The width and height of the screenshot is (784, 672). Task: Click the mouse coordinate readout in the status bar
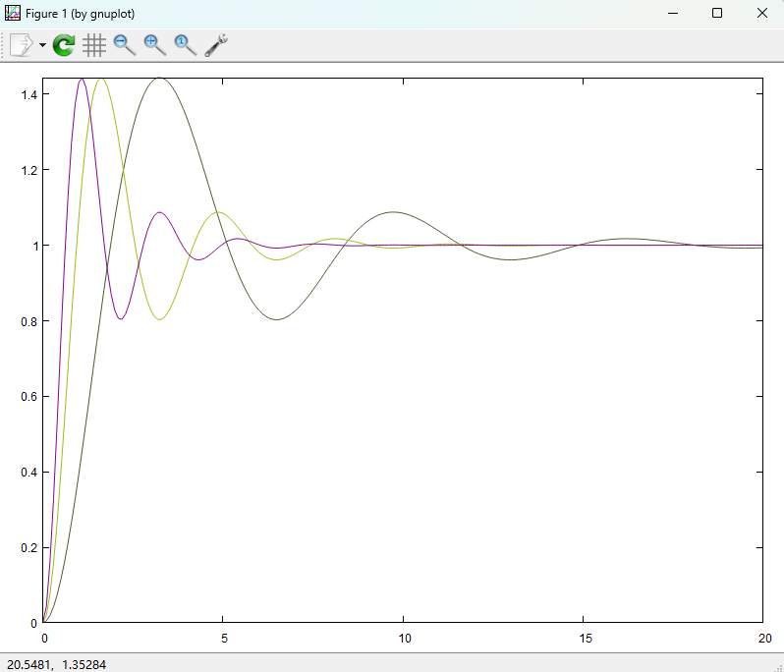coord(56,664)
